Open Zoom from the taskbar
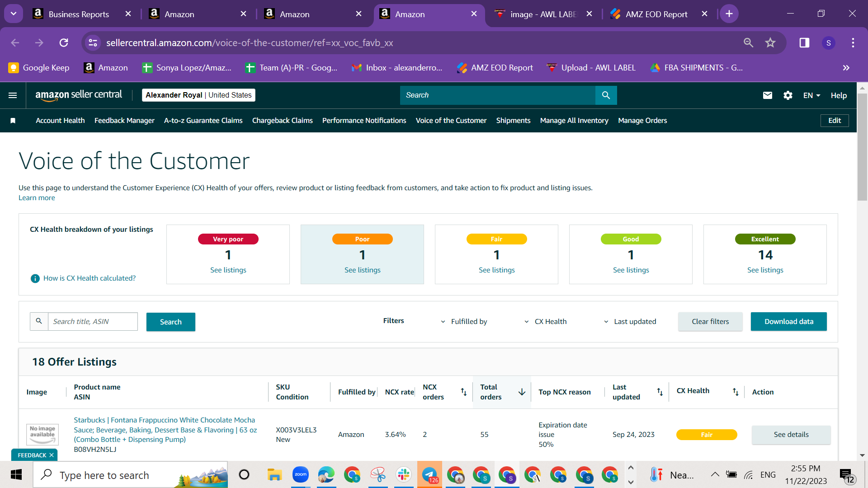Viewport: 868px width, 488px height. point(300,474)
